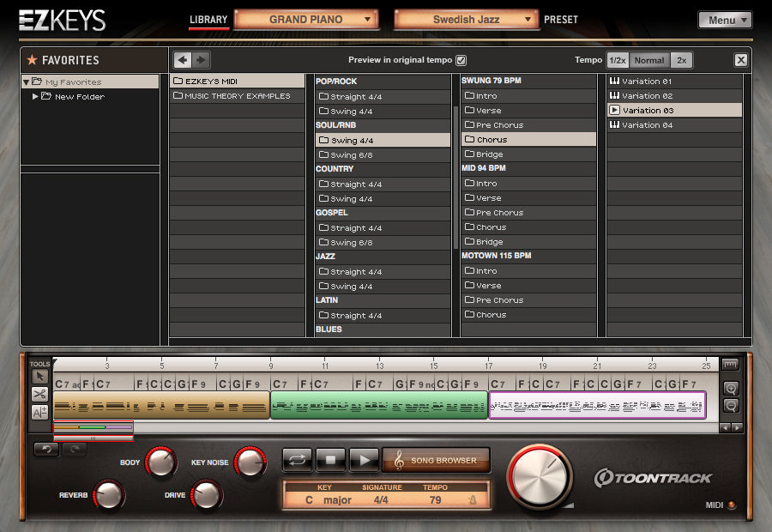Switch to the LIBRARY tab
772x532 pixels.
coord(207,19)
